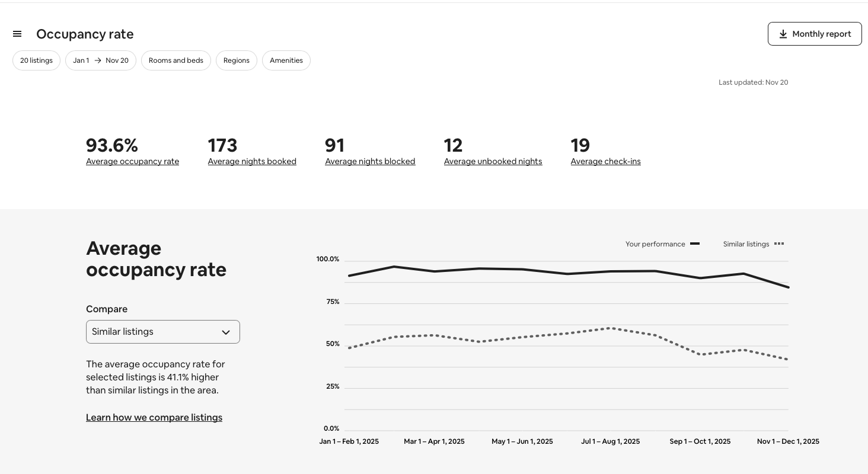Click the 41.1% higher comparison sentence
Image resolution: width=868 pixels, height=474 pixels.
(155, 377)
